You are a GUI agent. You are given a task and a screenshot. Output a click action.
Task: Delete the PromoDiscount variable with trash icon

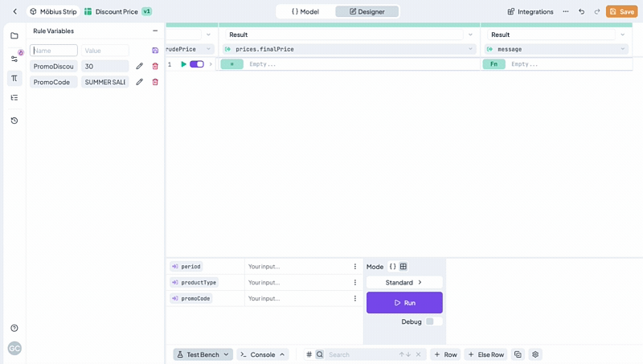[x=155, y=66]
